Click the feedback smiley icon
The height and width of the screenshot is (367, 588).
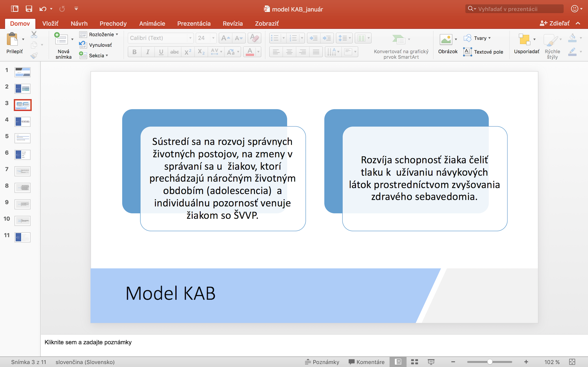575,9
